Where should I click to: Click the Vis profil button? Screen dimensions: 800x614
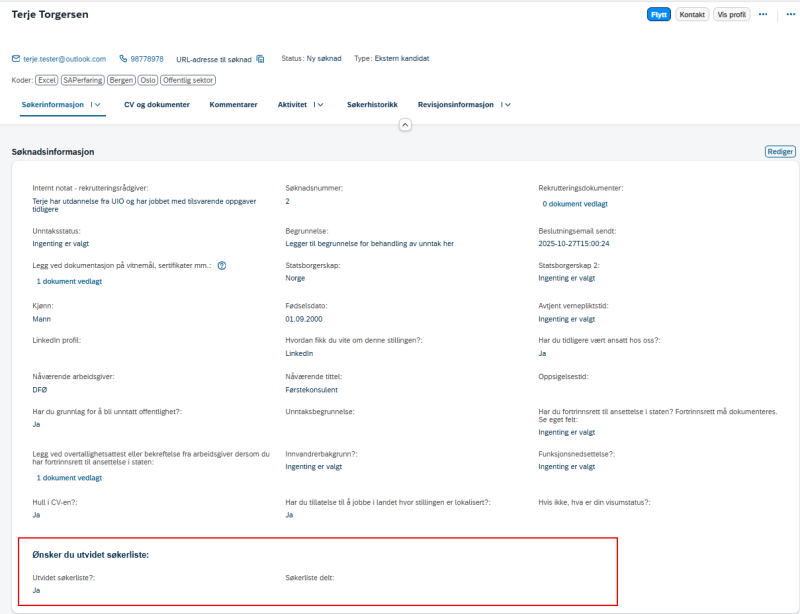pos(732,14)
